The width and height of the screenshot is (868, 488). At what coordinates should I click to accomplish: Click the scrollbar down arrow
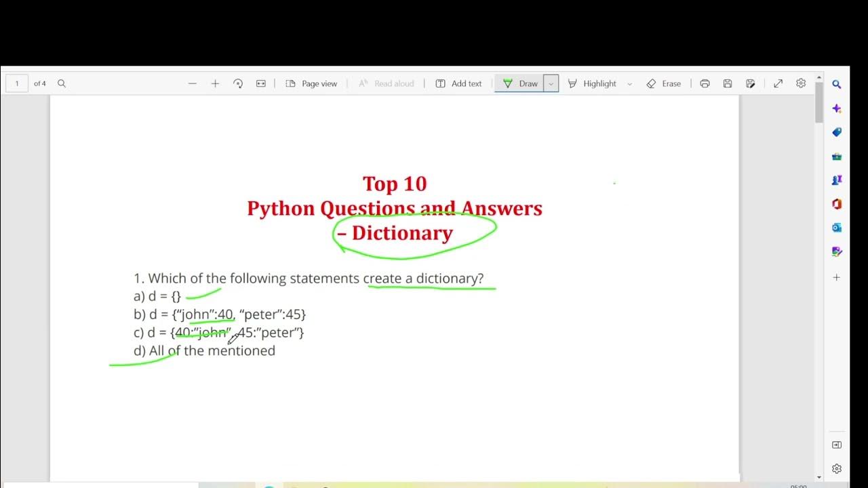819,477
